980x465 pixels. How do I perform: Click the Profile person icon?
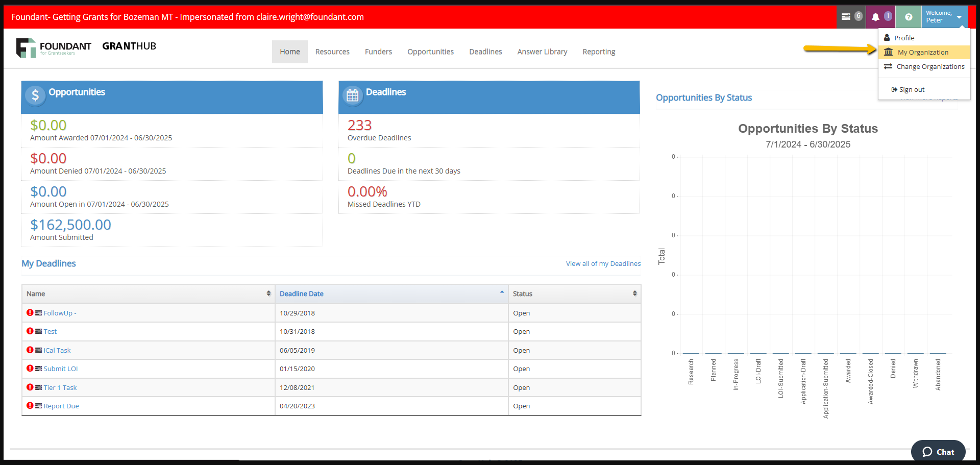coord(887,38)
